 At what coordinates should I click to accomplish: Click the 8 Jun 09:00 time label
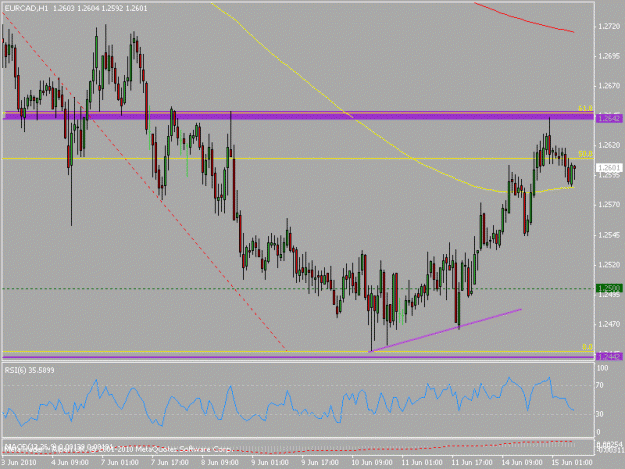click(x=220, y=463)
